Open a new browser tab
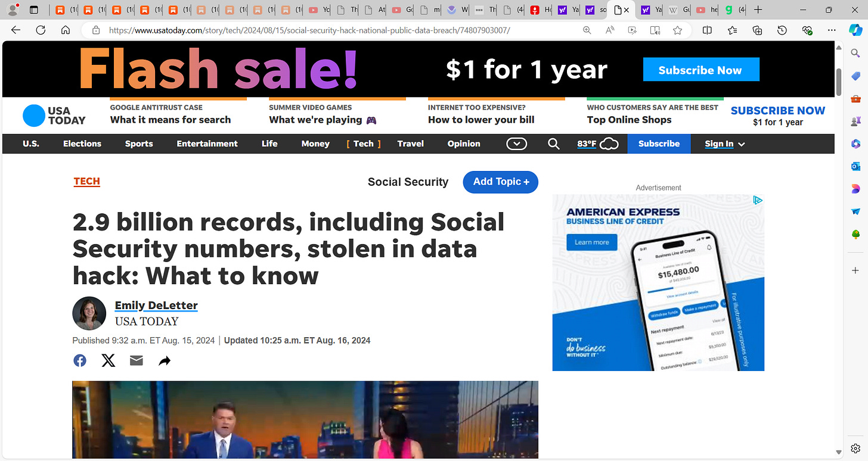Image resolution: width=868 pixels, height=461 pixels. (758, 10)
